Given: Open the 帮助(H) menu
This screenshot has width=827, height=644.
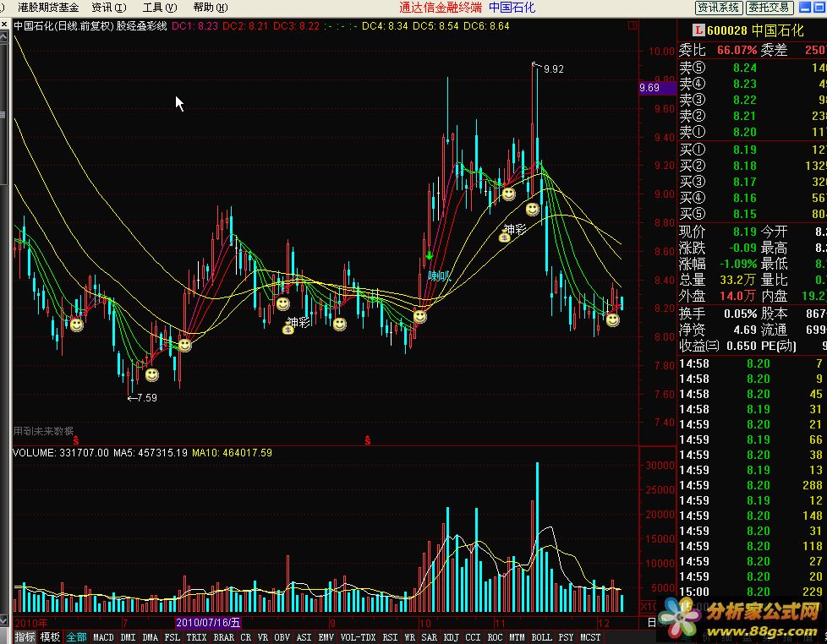Looking at the screenshot, I should 211,8.
